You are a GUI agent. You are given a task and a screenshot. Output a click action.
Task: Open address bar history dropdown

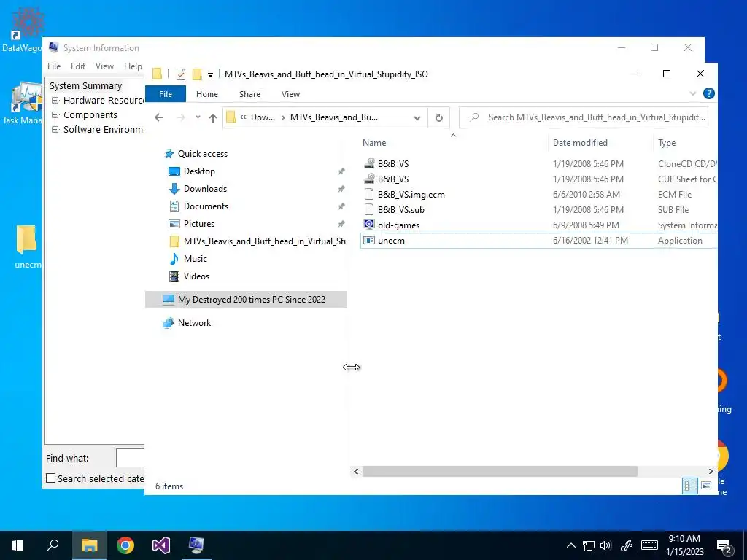coord(417,117)
